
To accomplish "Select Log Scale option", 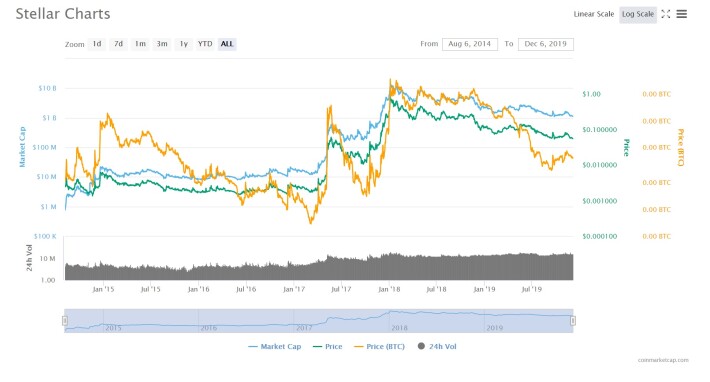I will click(638, 14).
